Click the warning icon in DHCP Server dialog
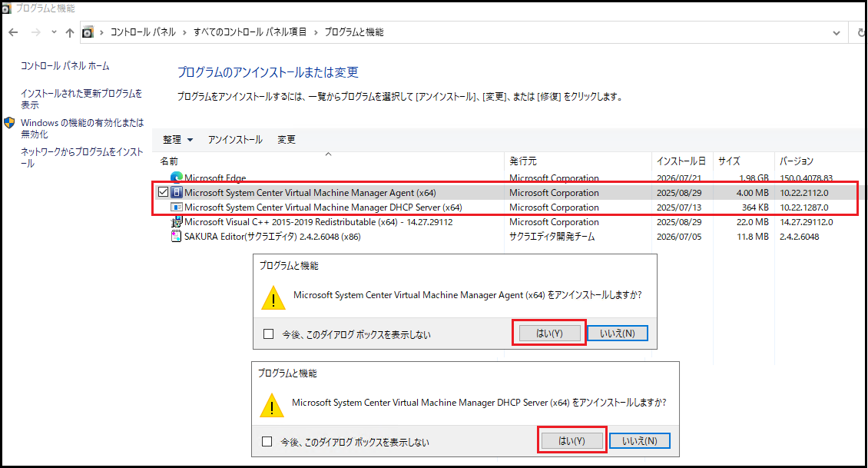The image size is (868, 468). coord(271,406)
